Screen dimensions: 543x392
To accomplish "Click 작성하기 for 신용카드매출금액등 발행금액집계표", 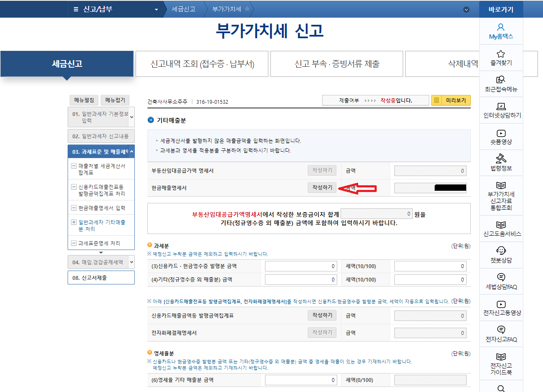I will (322, 315).
